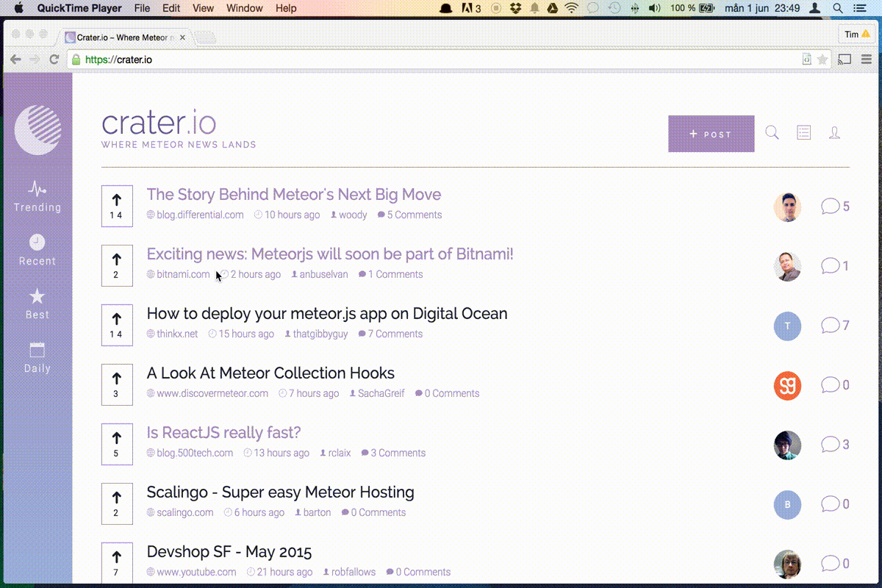Open the Dropbox menu bar icon
882x588 pixels.
click(516, 9)
